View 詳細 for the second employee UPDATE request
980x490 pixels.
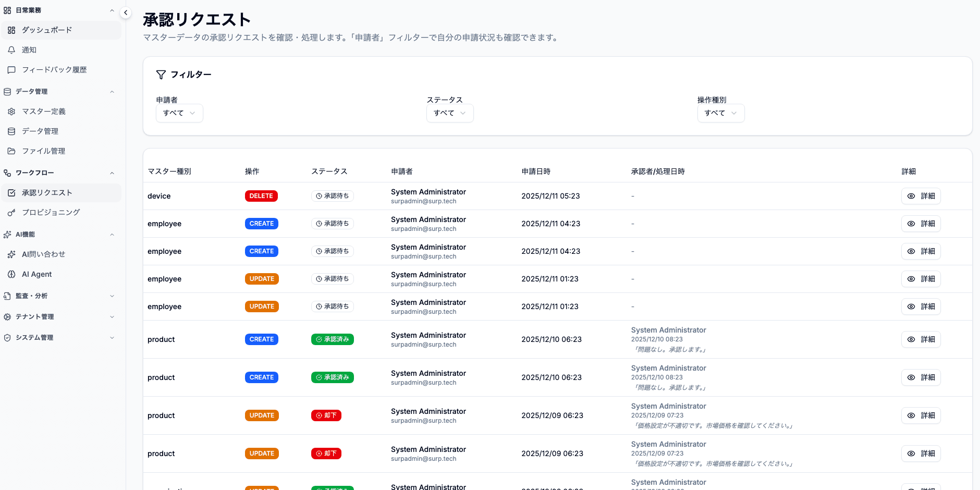[x=921, y=307]
